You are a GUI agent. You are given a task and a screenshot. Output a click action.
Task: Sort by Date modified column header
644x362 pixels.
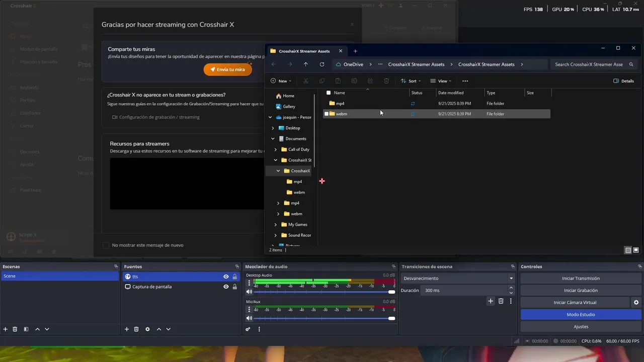(460, 93)
